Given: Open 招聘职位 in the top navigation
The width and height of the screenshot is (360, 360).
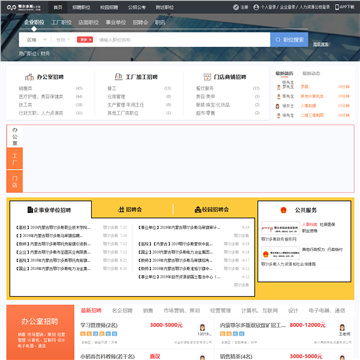Looking at the screenshot, I should 81,7.
